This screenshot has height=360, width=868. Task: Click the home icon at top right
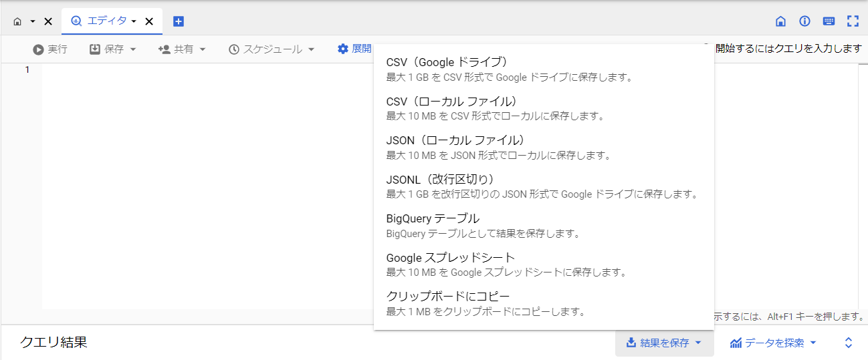[x=780, y=21]
